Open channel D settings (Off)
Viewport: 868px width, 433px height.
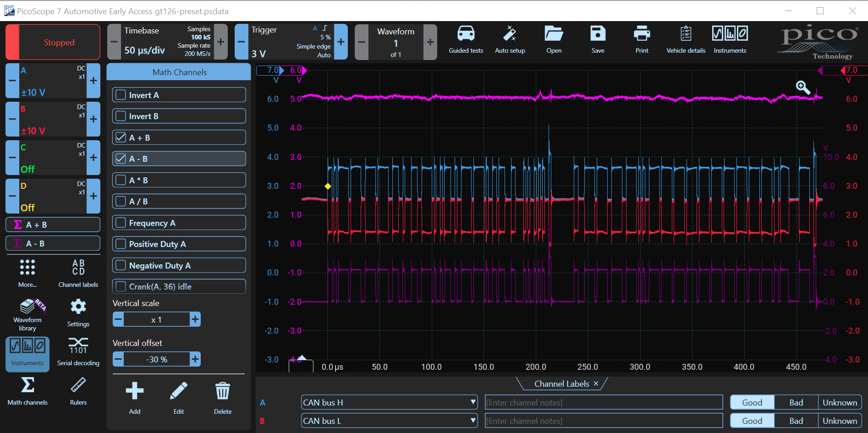[53, 196]
